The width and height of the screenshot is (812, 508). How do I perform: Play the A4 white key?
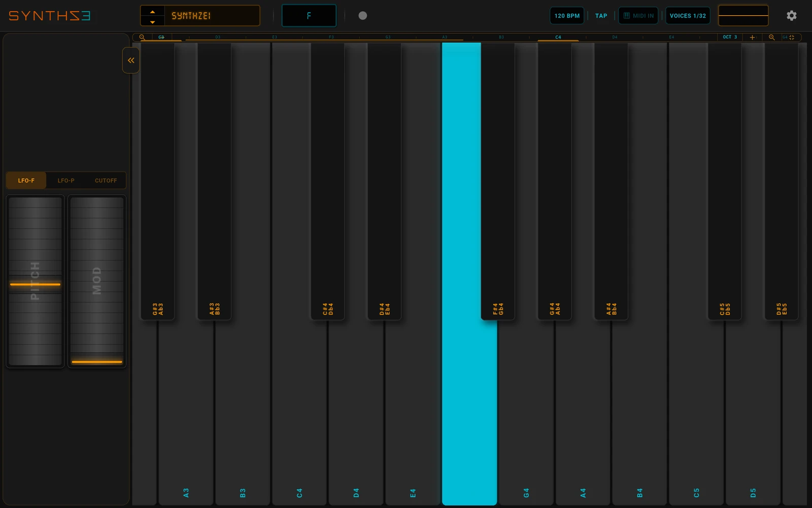click(x=583, y=412)
